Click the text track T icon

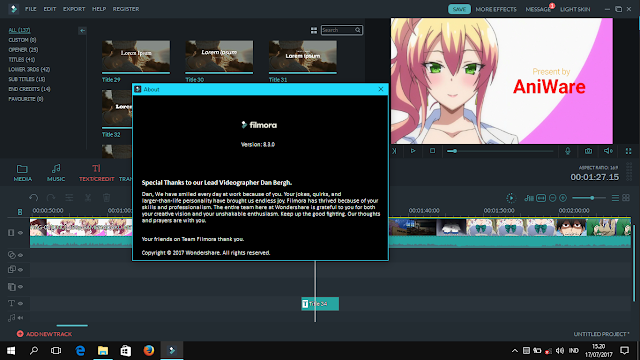pos(11,303)
